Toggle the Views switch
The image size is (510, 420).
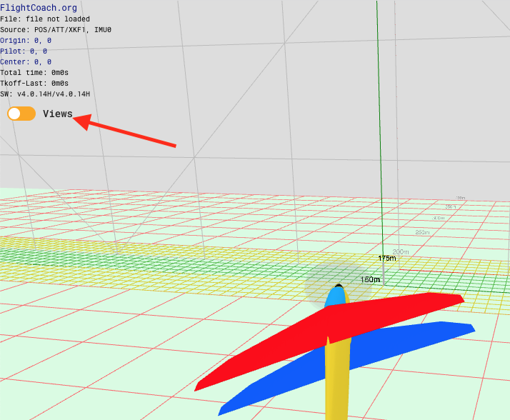(x=21, y=114)
